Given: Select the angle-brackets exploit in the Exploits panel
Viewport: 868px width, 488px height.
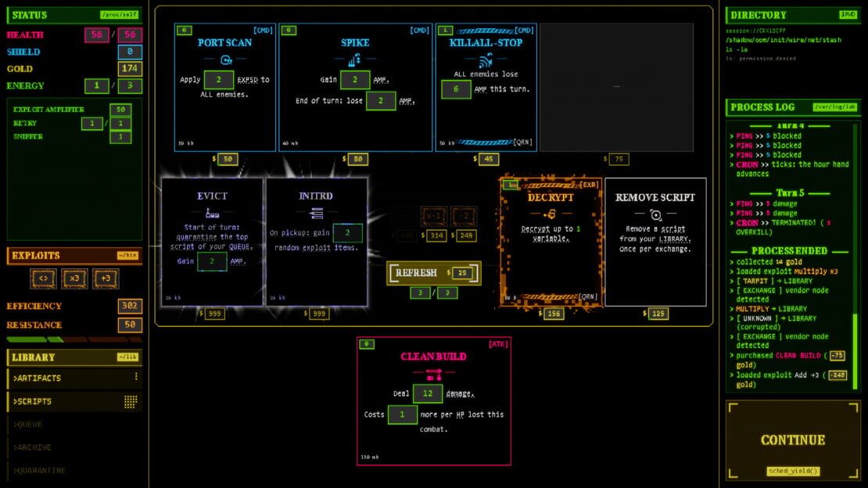Looking at the screenshot, I should [43, 278].
